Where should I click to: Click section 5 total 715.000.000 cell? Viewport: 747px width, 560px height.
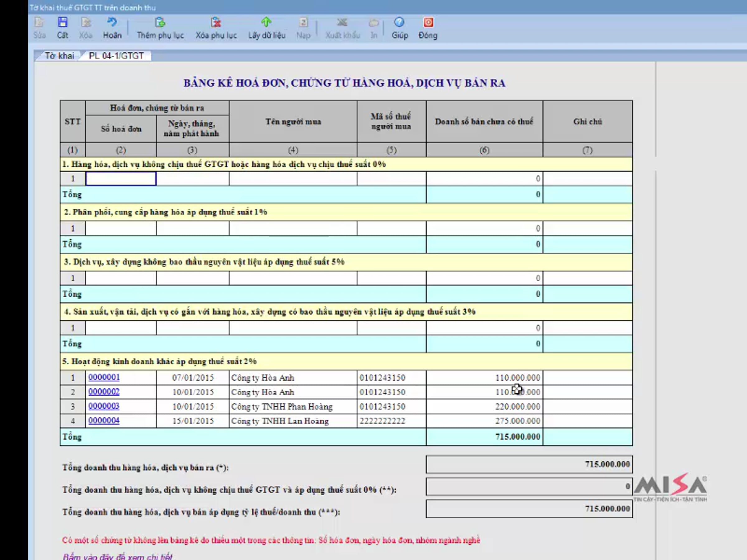(x=484, y=437)
